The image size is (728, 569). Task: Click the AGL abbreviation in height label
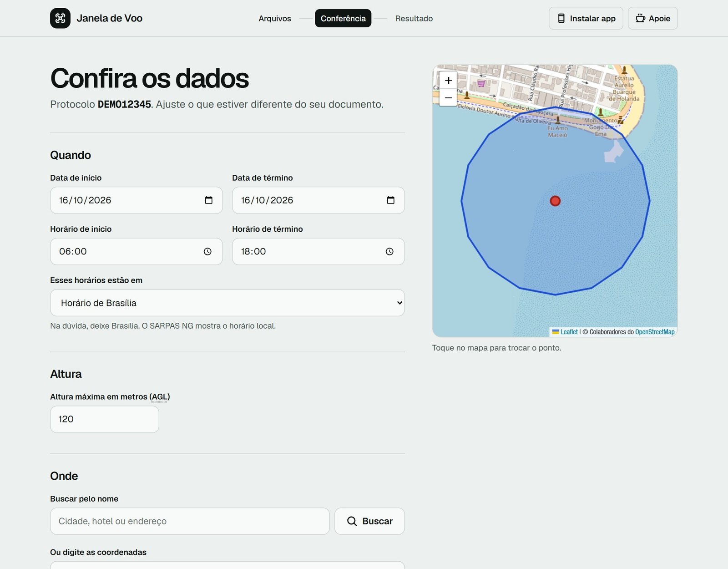[159, 397]
